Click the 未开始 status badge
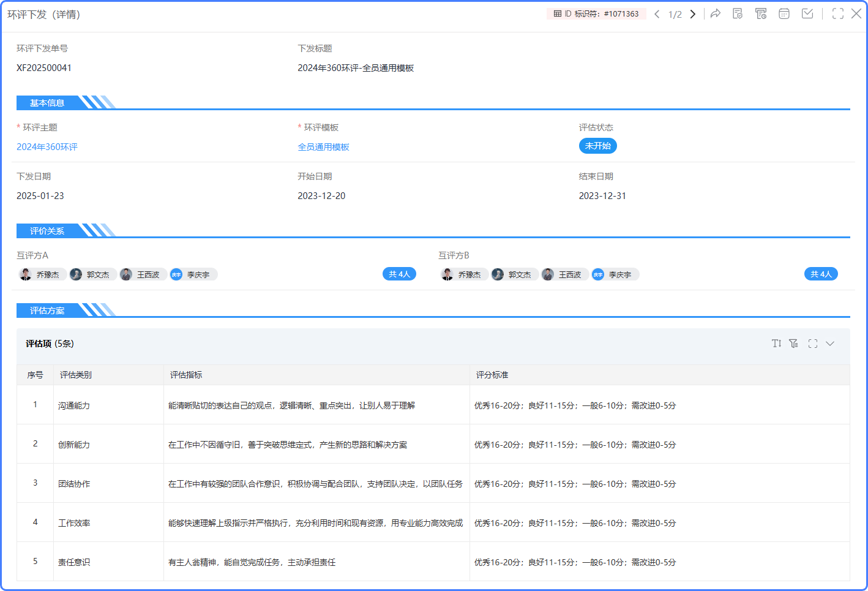Screen dimensions: 868x591 tap(597, 146)
